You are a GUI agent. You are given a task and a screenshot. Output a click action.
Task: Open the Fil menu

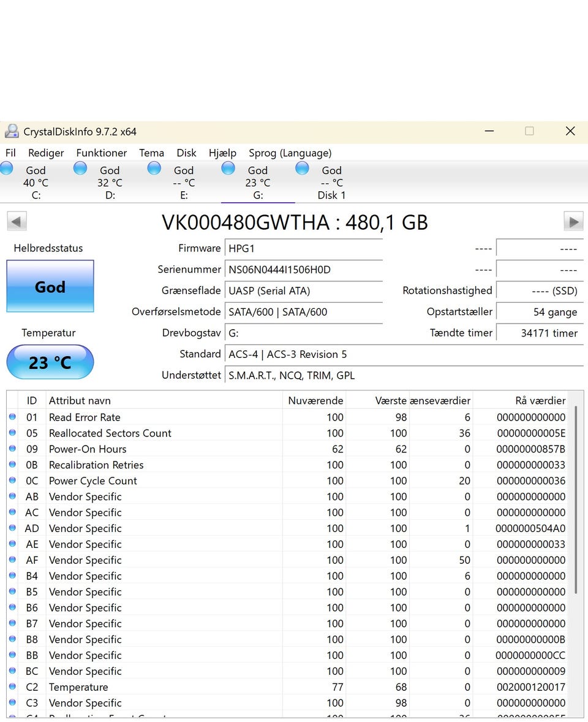pyautogui.click(x=10, y=153)
